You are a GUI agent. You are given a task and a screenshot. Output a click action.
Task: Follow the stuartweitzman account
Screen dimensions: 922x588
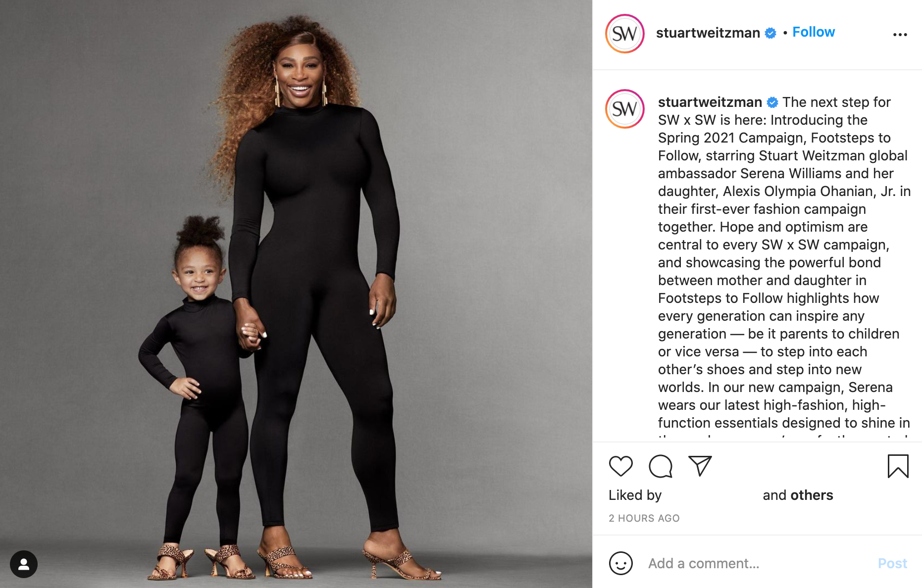point(814,32)
